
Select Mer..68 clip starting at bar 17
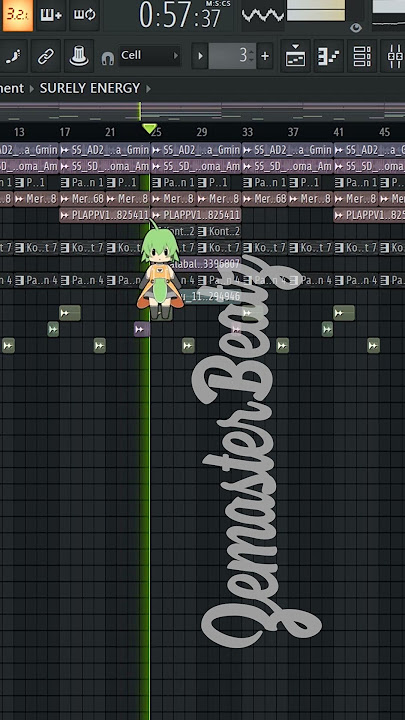click(x=82, y=199)
